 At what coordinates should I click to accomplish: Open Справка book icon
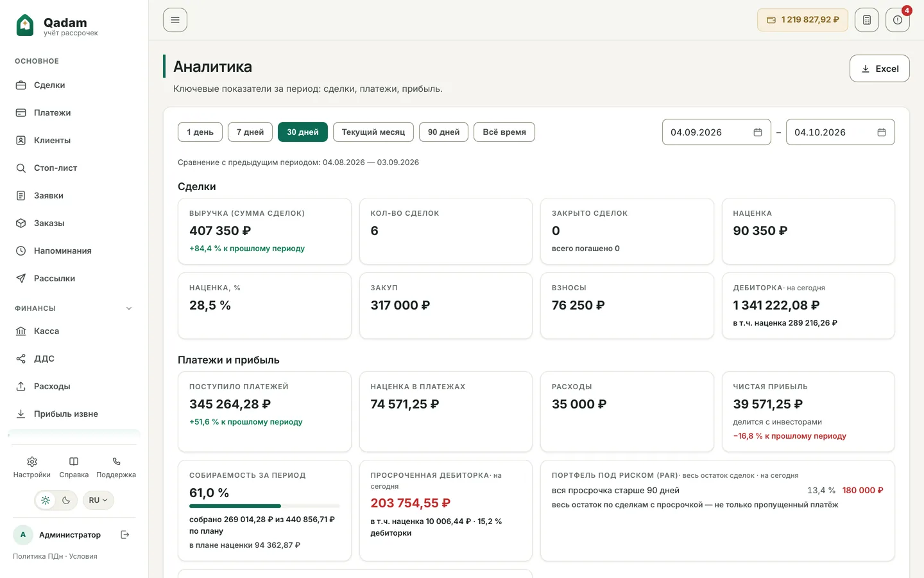click(x=74, y=461)
